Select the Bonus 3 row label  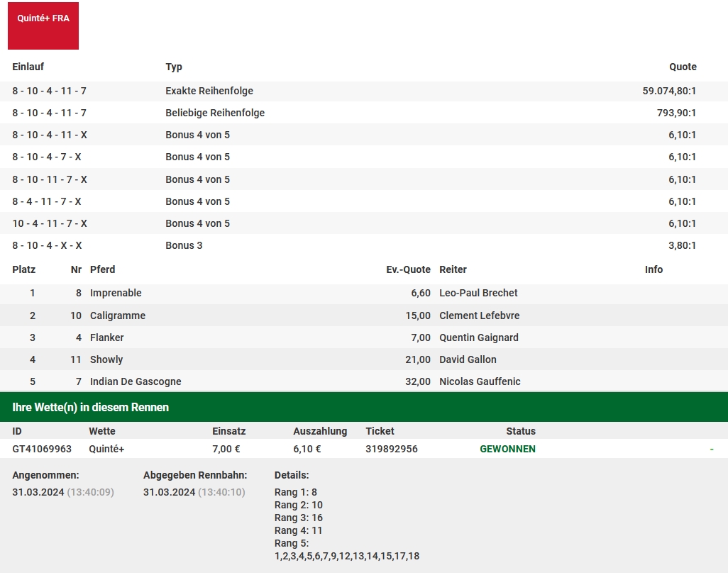click(x=184, y=245)
